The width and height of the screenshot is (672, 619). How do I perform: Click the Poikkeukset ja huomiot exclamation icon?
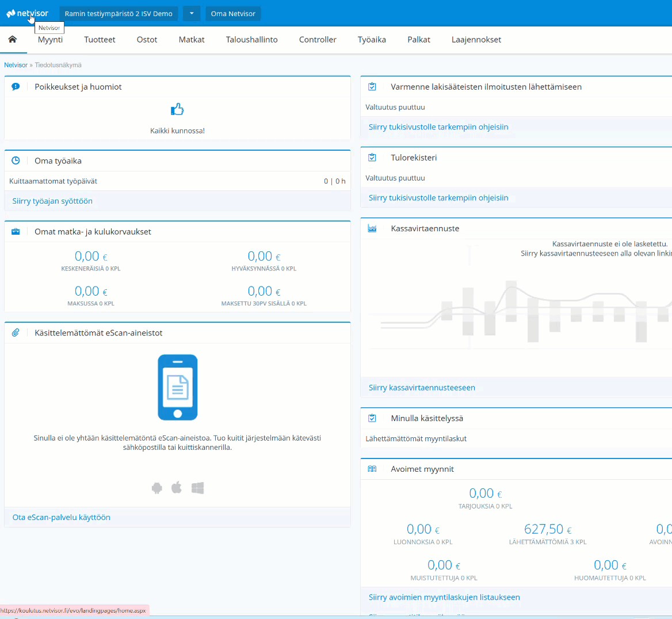pyautogui.click(x=16, y=87)
